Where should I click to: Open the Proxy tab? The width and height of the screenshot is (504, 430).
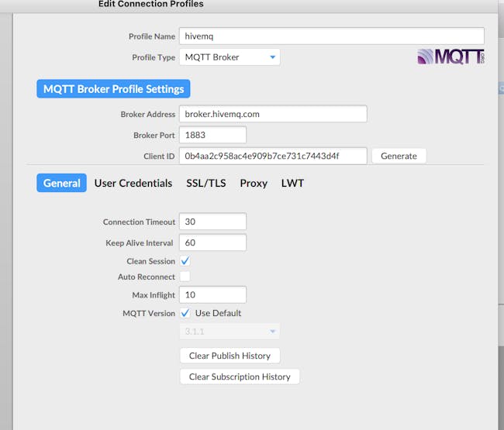point(254,183)
